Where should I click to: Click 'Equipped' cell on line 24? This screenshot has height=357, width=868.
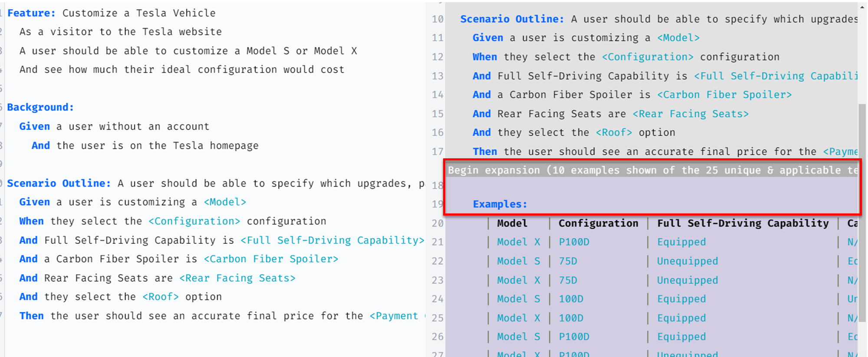[681, 299]
